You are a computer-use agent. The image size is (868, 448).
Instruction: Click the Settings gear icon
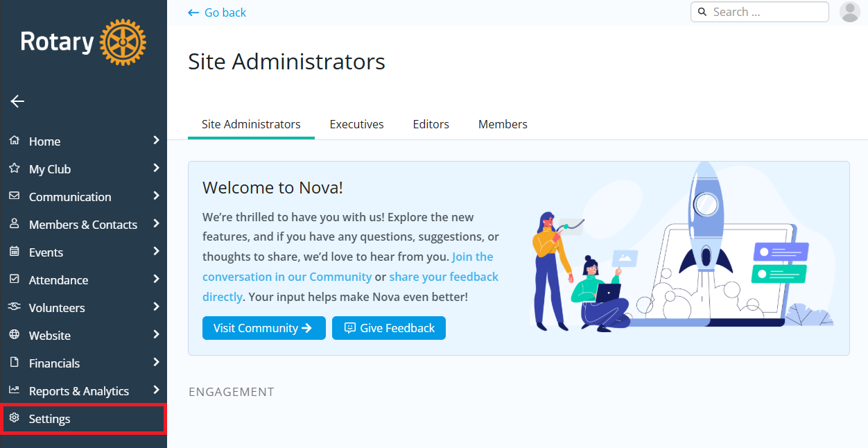point(14,418)
